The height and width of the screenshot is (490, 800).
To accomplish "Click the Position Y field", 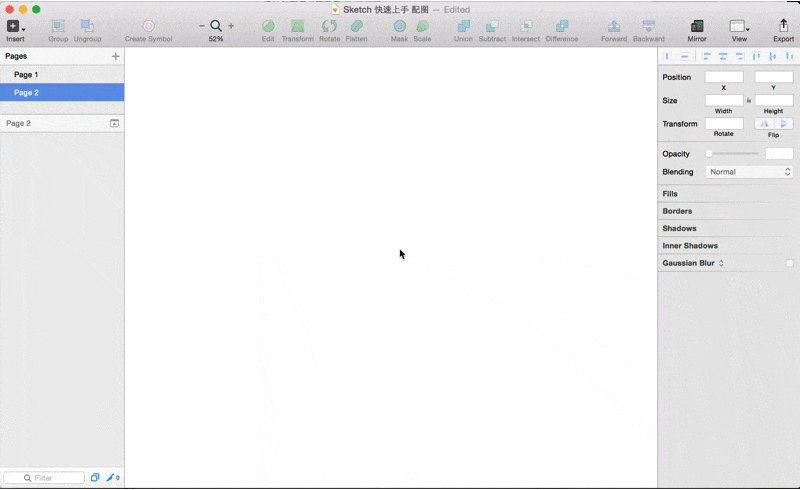I will tap(774, 77).
